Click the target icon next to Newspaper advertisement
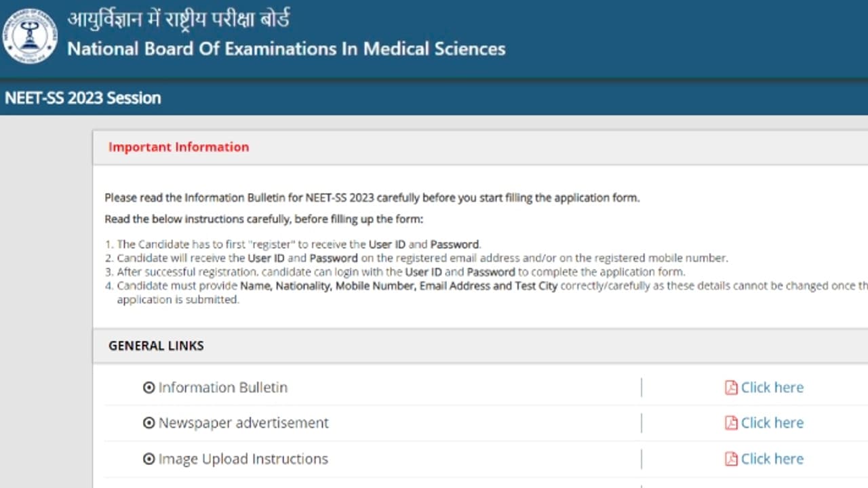This screenshot has width=868, height=488. click(x=149, y=422)
